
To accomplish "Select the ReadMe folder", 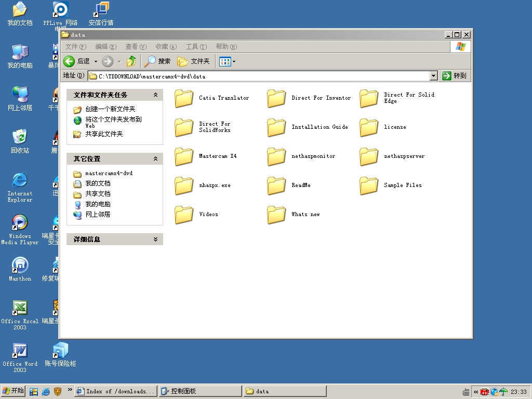I will (x=289, y=185).
